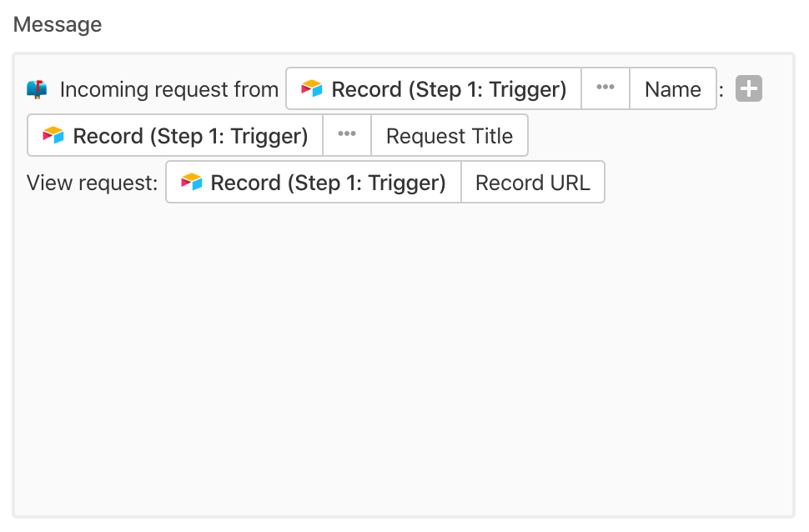
Task: Click the plus button to insert a token
Action: [x=749, y=88]
